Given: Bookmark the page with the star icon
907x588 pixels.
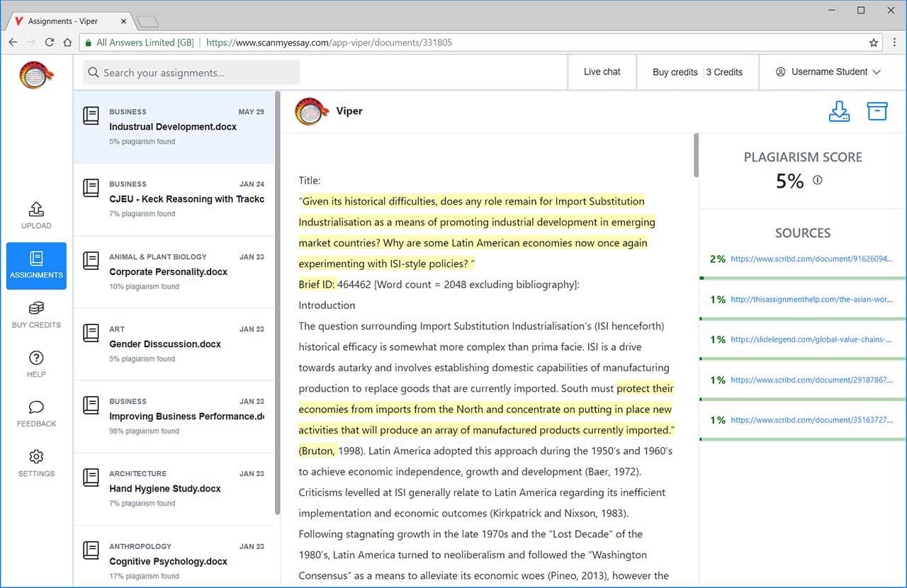Looking at the screenshot, I should pos(874,43).
